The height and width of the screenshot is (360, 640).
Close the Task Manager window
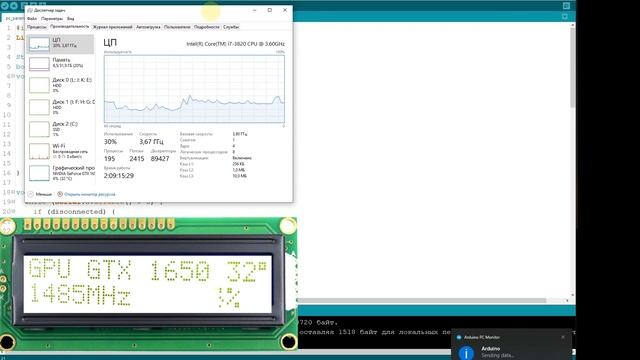[285, 10]
